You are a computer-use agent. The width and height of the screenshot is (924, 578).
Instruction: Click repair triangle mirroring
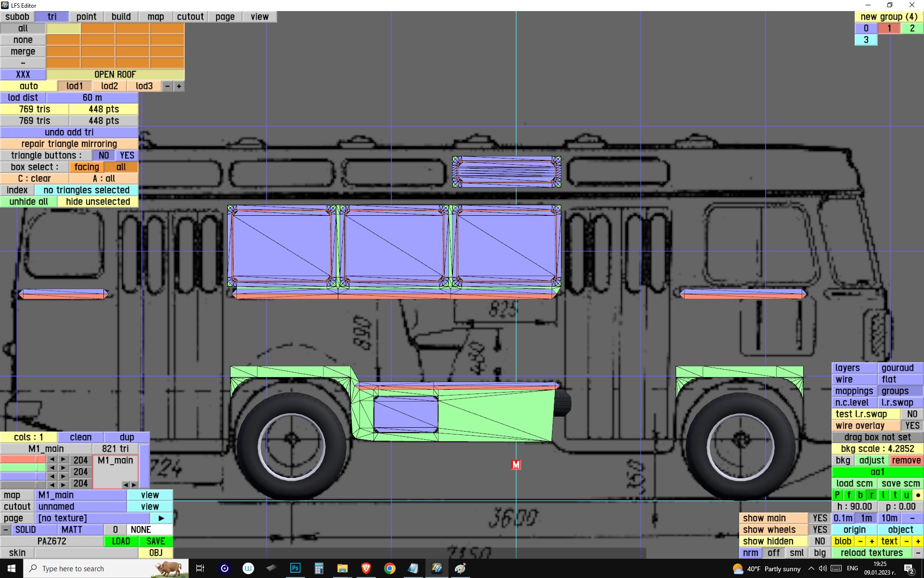[69, 144]
